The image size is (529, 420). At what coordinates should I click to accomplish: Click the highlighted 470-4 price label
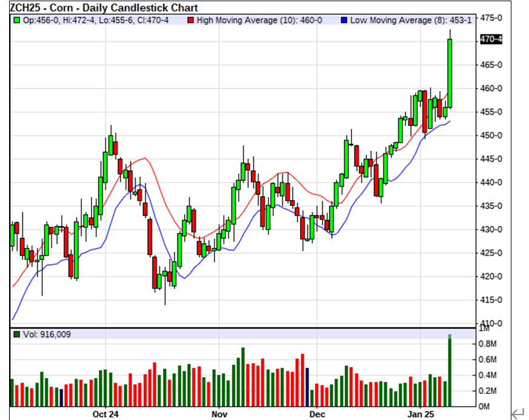pos(491,39)
